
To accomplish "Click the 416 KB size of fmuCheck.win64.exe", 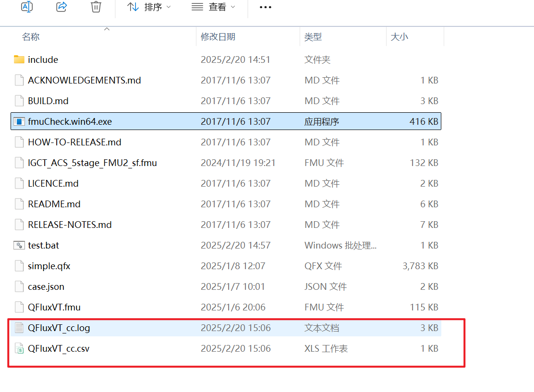I will tap(424, 121).
